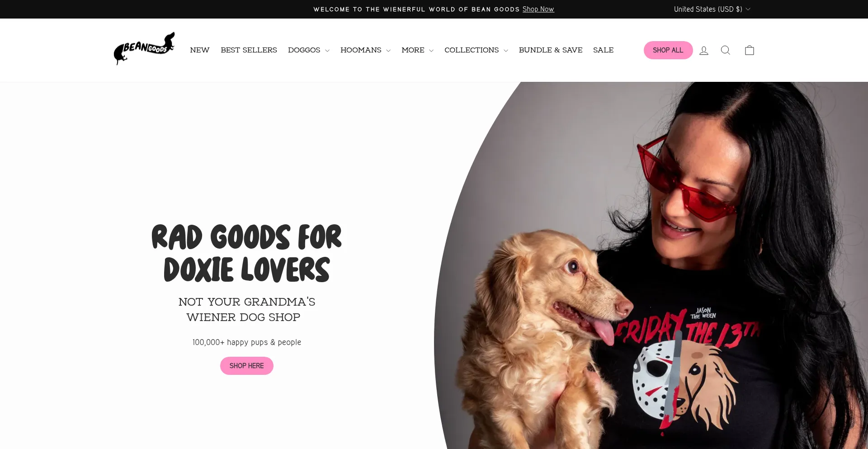Image resolution: width=868 pixels, height=449 pixels.
Task: Select BUNDLE & SAVE in navigation
Action: (x=551, y=50)
